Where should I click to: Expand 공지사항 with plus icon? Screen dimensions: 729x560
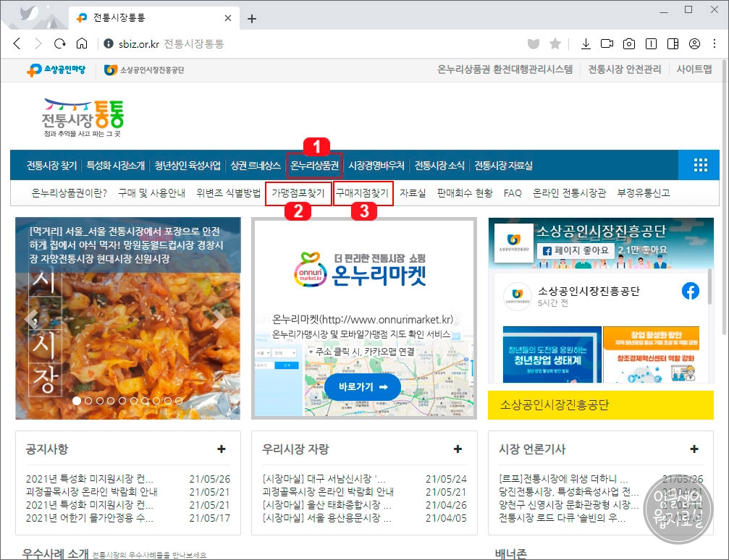tap(222, 449)
